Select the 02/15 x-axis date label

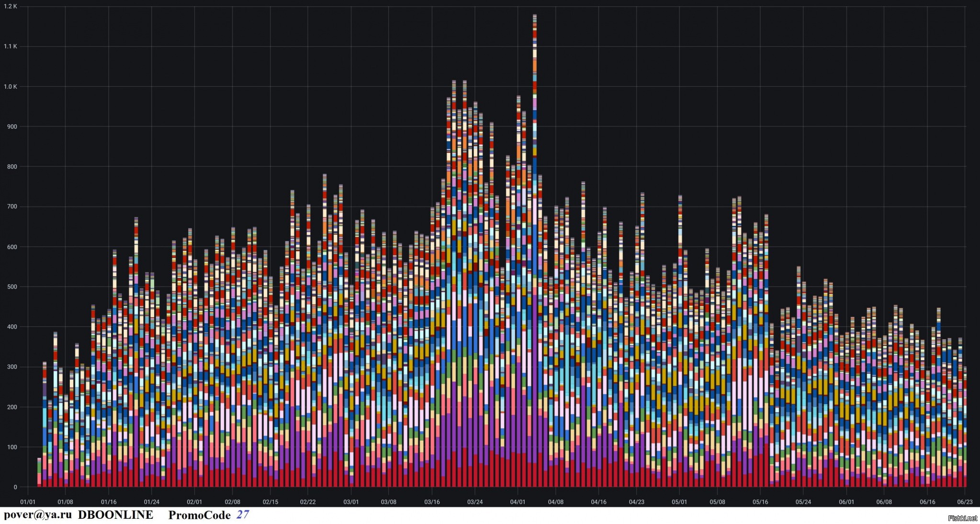coord(270,502)
